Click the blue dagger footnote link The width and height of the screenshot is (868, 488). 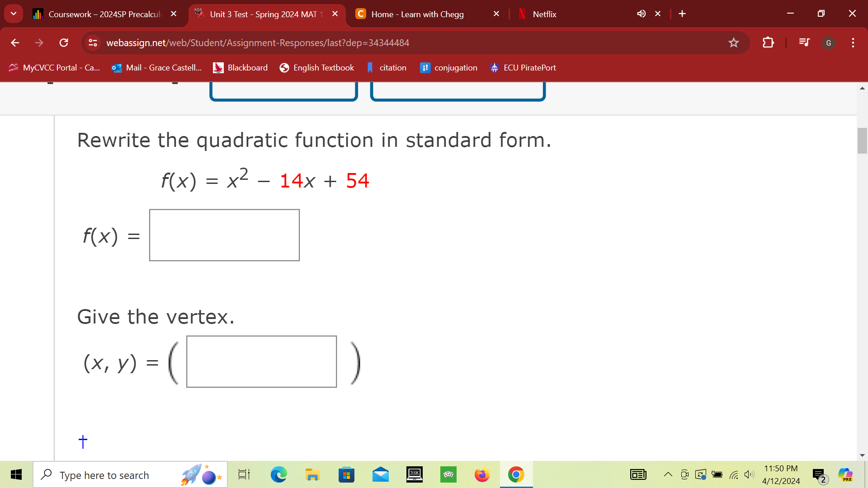coord(83,441)
